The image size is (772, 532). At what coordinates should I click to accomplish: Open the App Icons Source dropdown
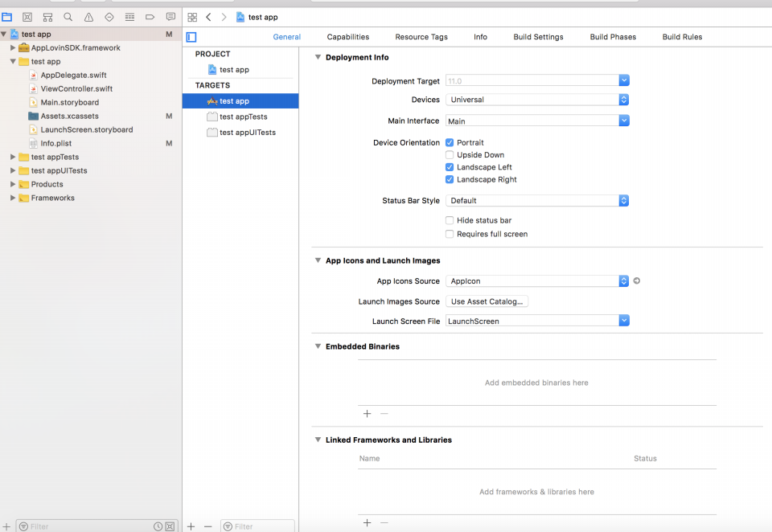click(537, 281)
